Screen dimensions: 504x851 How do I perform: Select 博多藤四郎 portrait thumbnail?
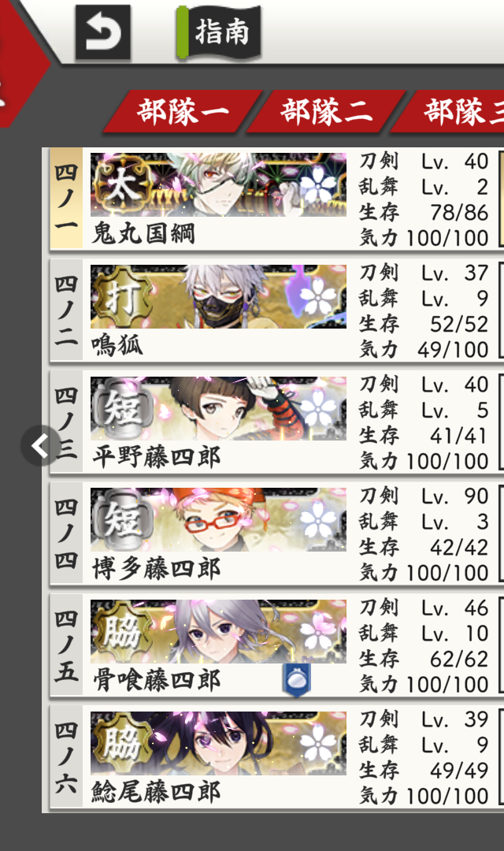(x=218, y=520)
